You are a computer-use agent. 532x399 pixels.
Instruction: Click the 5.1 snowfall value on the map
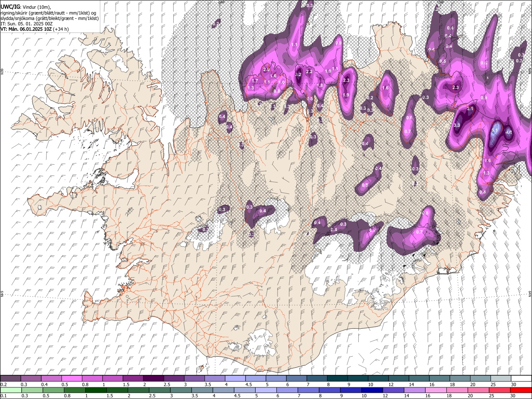coord(495,131)
